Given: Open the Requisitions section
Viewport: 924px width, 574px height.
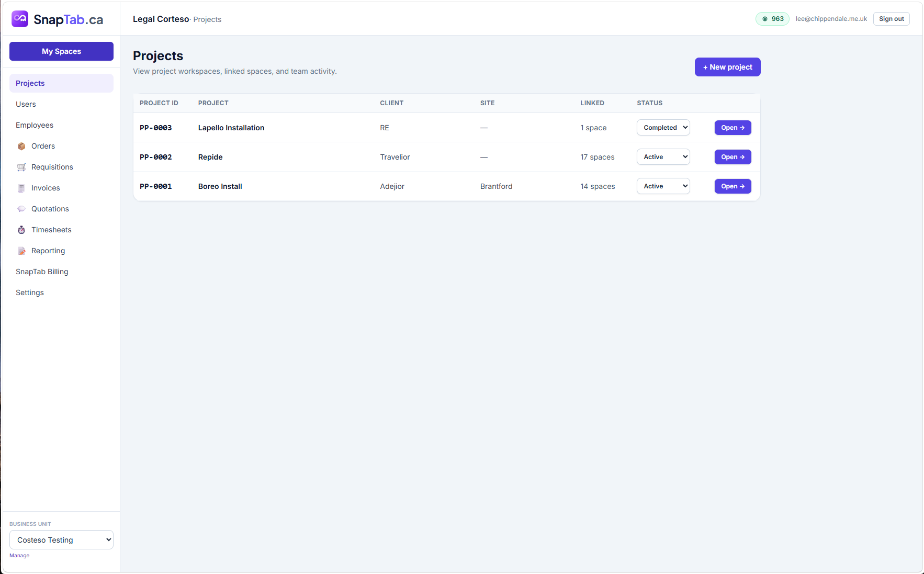Looking at the screenshot, I should [61, 167].
